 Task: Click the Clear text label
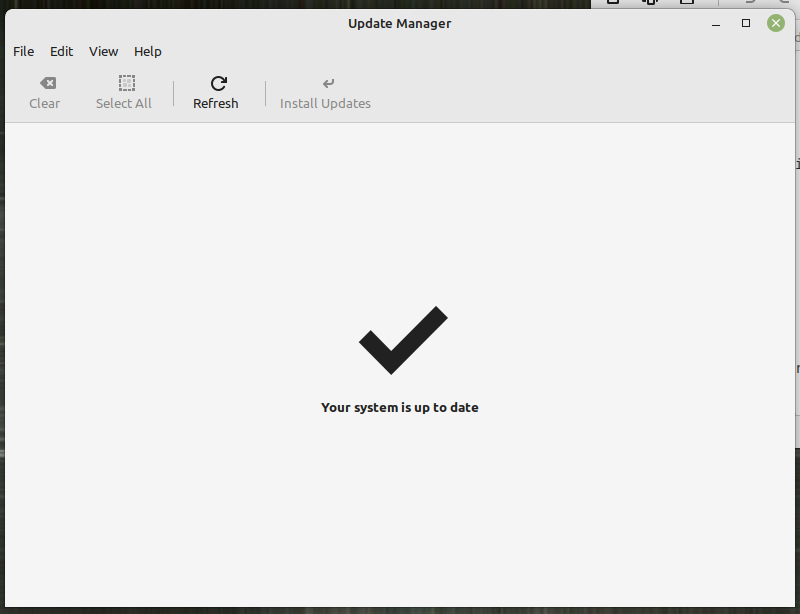tap(44, 104)
